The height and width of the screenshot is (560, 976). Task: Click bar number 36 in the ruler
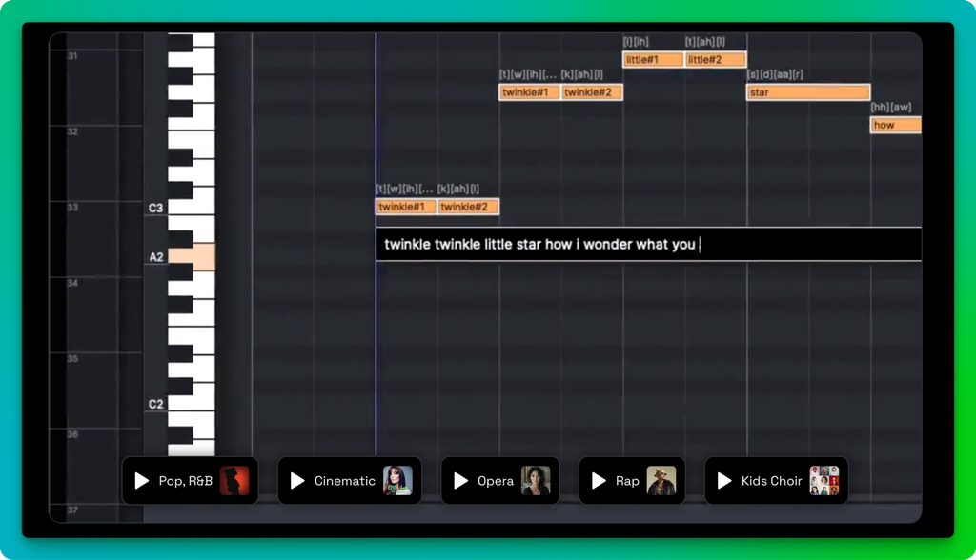72,434
